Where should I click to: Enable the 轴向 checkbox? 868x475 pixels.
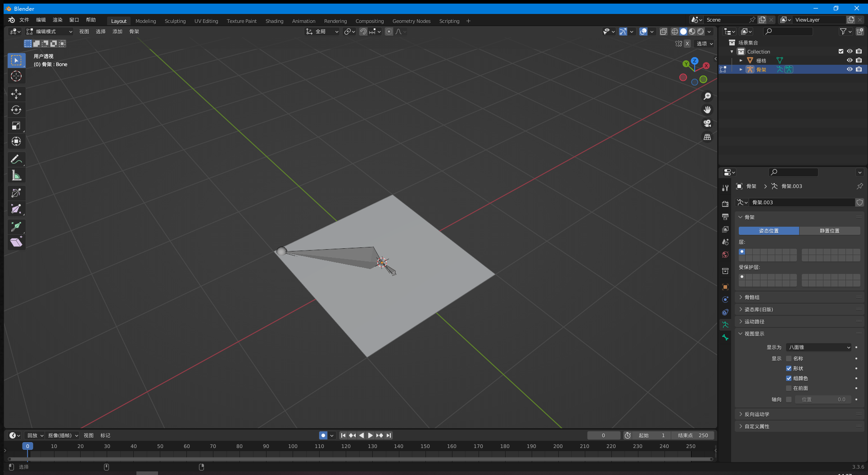click(x=789, y=399)
